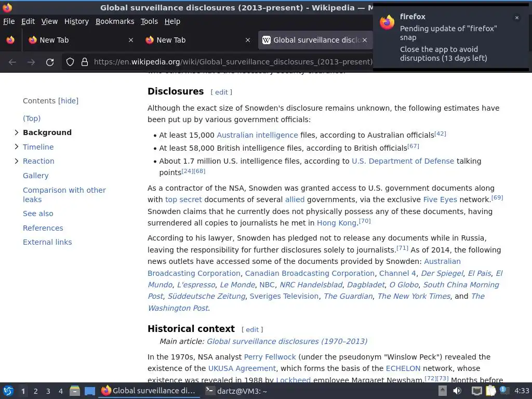Switch to workspace 4
Screen dimensions: 532x399
point(61,391)
